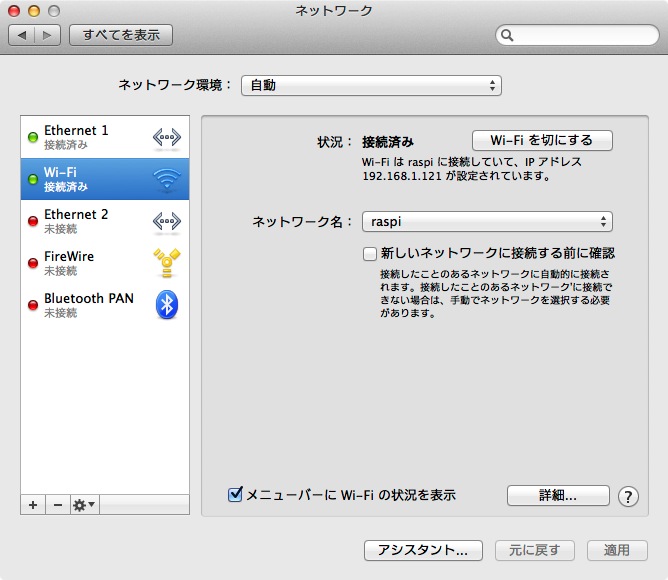
Task: Enable 新しいネットワークに接続する前に確認 checkbox
Action: tap(370, 254)
